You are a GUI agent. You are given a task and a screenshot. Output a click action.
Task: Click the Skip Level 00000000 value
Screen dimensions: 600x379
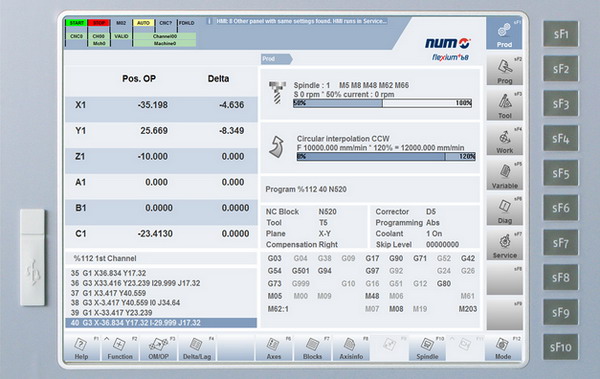442,245
